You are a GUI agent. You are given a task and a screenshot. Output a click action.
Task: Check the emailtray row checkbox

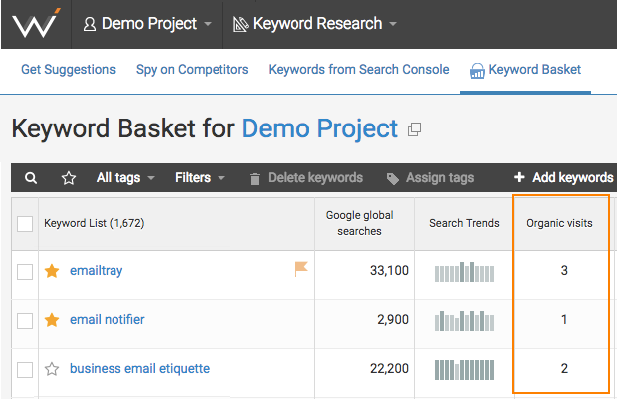tap(25, 272)
